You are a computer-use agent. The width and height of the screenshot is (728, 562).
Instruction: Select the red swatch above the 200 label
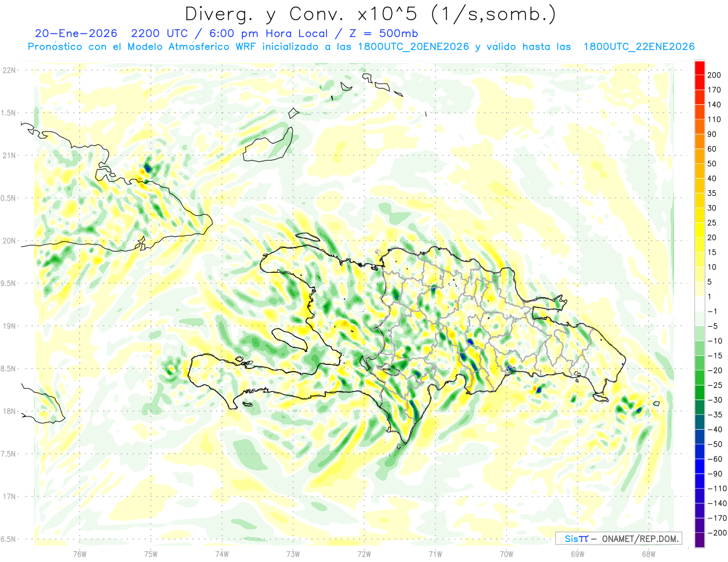point(699,68)
